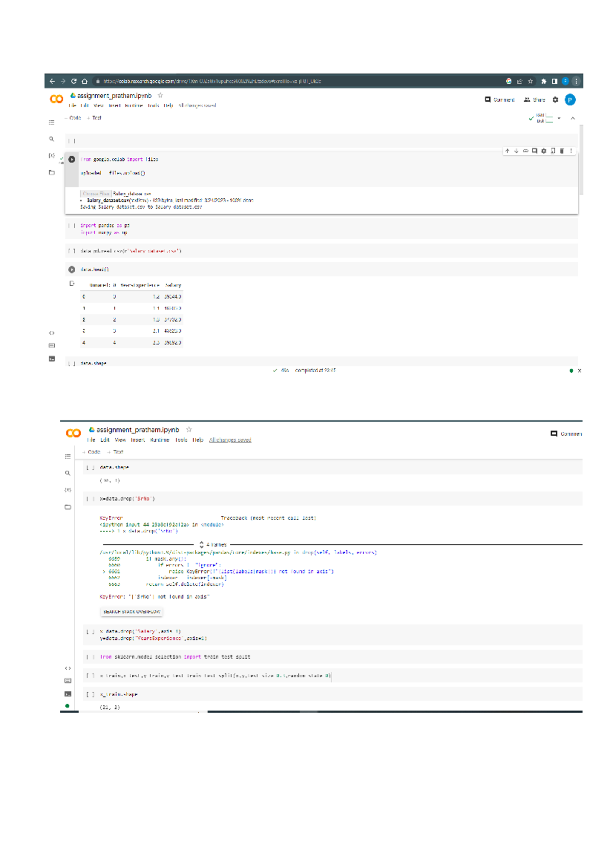Click the browser home icon
This screenshot has height=868, width=613.
click(x=85, y=81)
